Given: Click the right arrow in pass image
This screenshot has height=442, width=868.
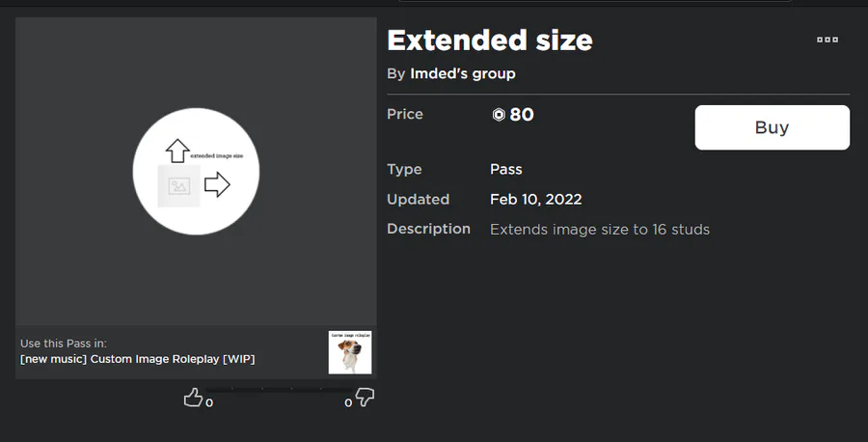Looking at the screenshot, I should pyautogui.click(x=218, y=184).
